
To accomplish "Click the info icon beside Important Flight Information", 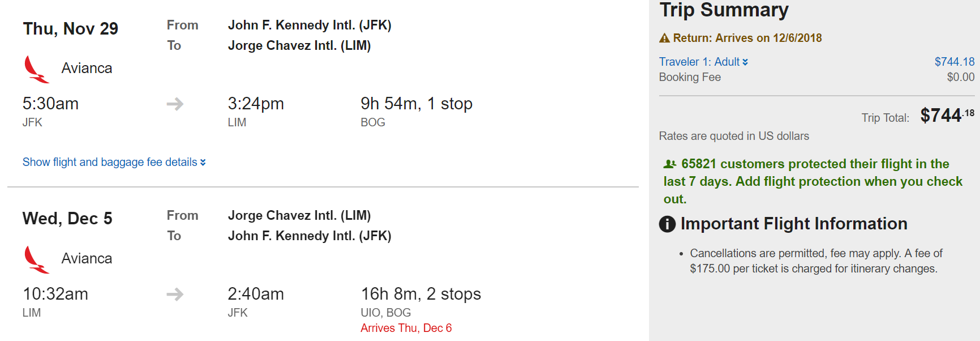I will point(667,224).
